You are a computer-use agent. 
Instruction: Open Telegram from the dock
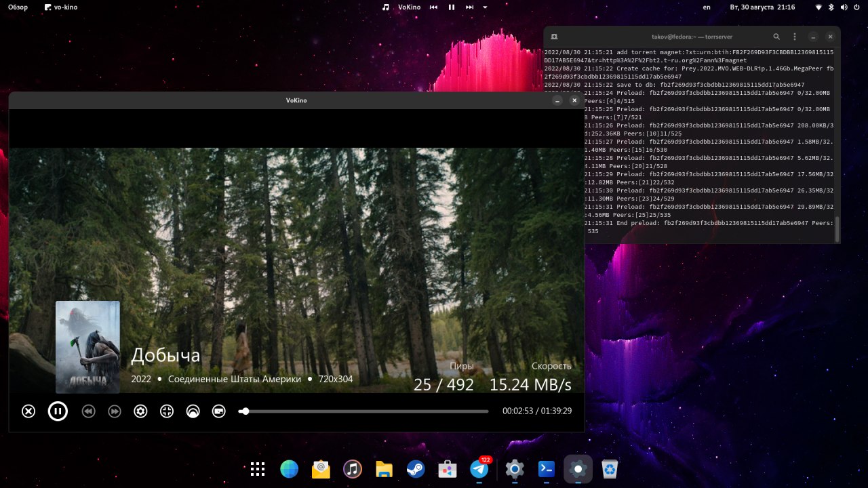point(479,469)
